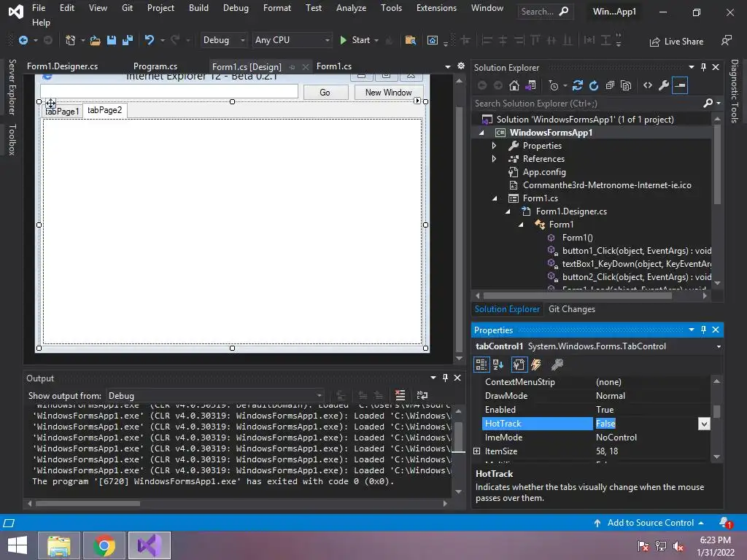Open the Format menu
The height and width of the screenshot is (560, 747).
pos(276,8)
